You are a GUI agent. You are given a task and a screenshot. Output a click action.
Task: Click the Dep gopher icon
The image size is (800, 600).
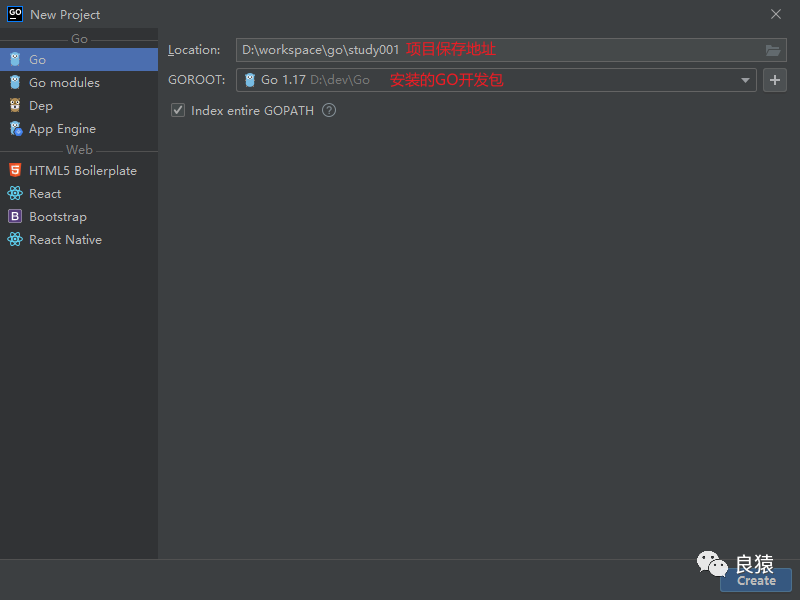pos(15,106)
